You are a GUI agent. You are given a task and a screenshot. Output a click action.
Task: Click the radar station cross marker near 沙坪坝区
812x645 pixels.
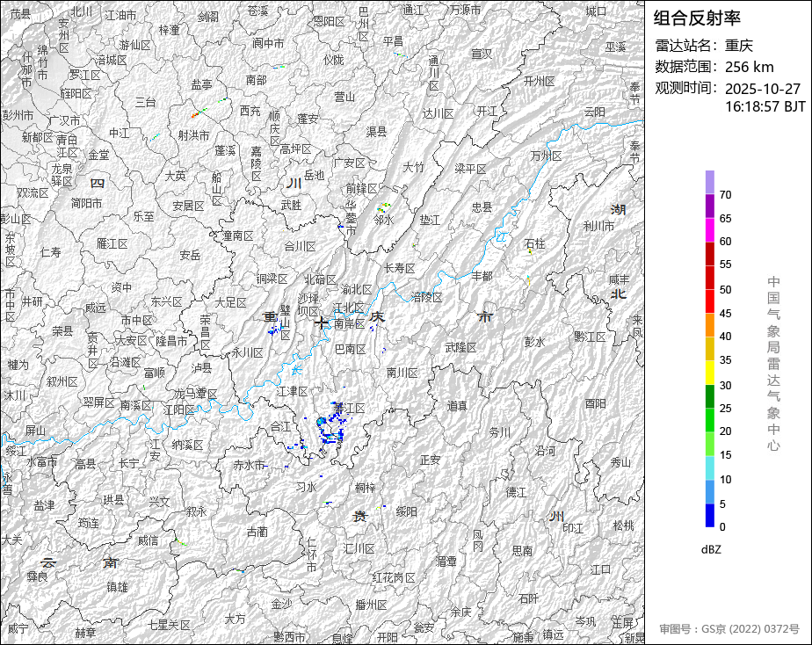[x=321, y=323]
